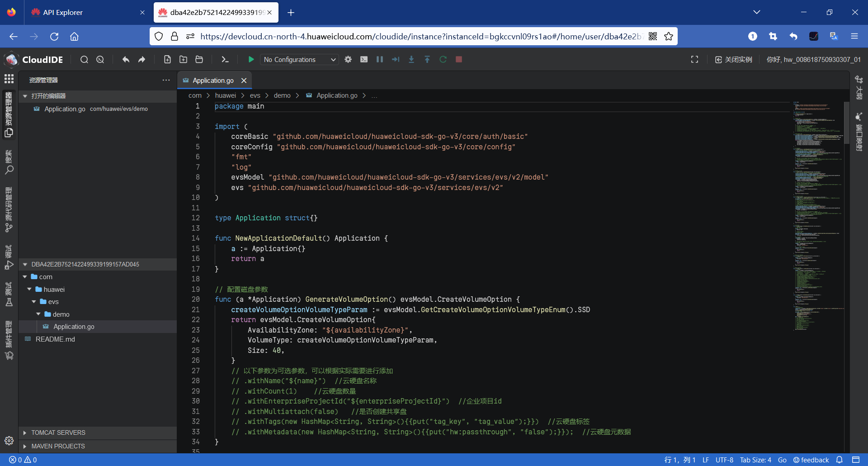Viewport: 868px width, 466px height.
Task: Open the terminal from the toolbar
Action: coord(225,59)
